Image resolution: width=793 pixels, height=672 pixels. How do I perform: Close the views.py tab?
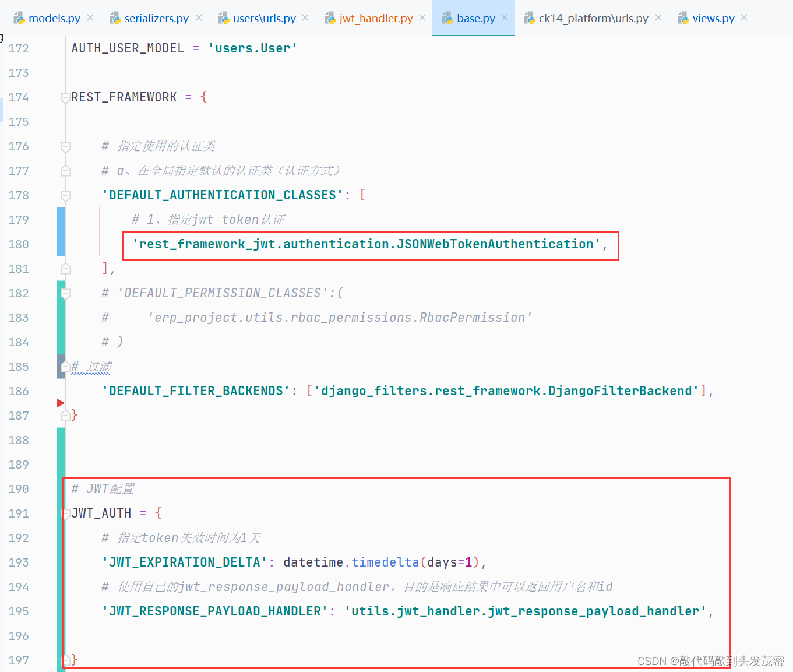(744, 18)
